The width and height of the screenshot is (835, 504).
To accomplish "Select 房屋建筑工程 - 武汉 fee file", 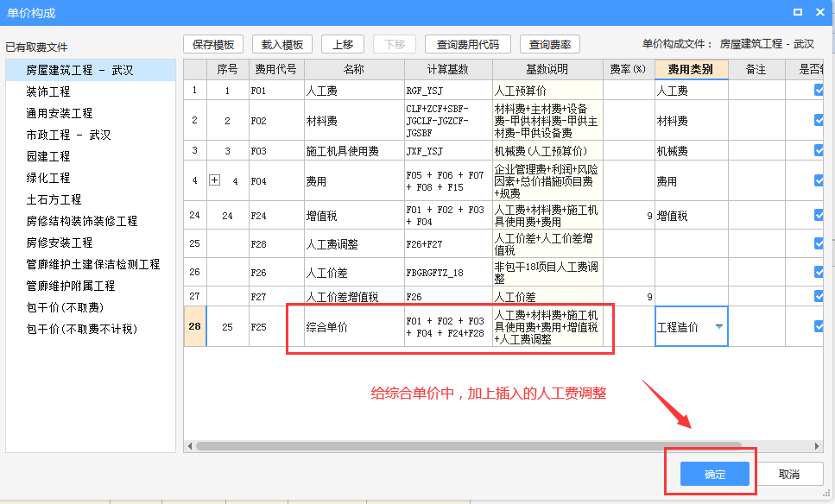I will [91, 70].
